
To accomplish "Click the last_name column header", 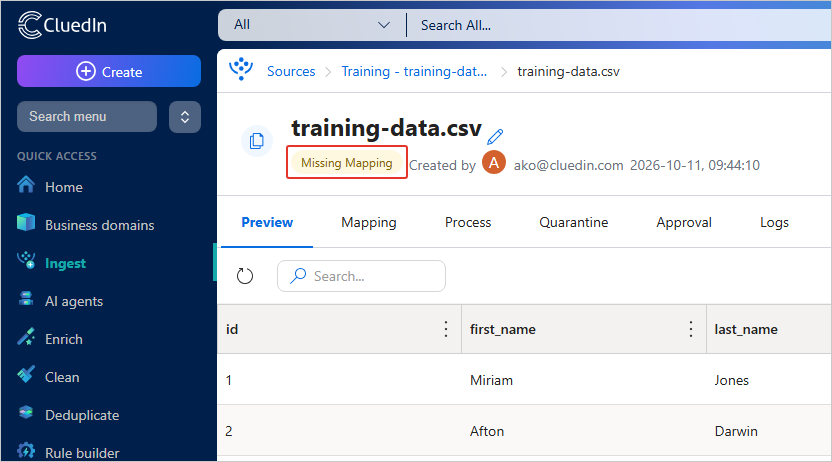I will [x=769, y=329].
